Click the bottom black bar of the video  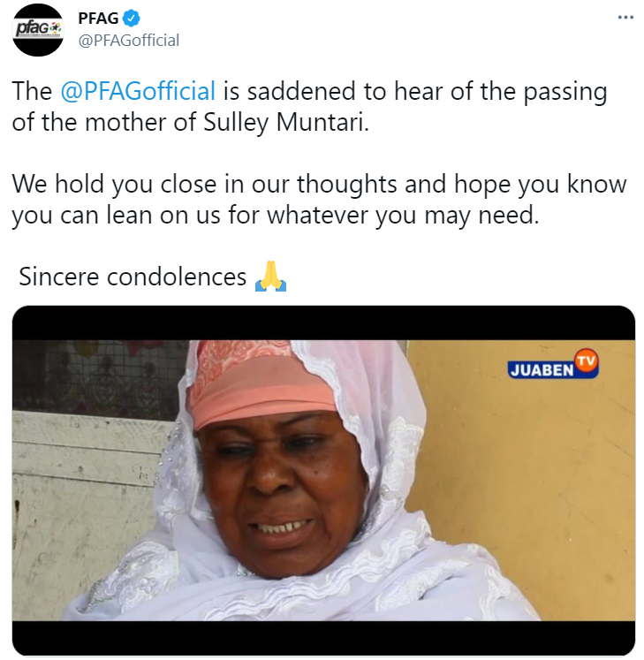(x=323, y=637)
